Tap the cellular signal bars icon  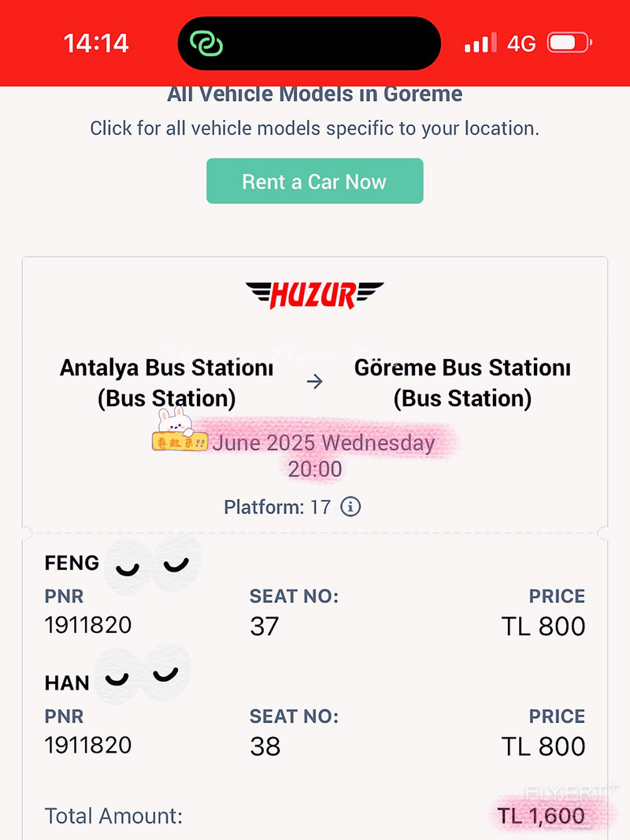coord(480,43)
